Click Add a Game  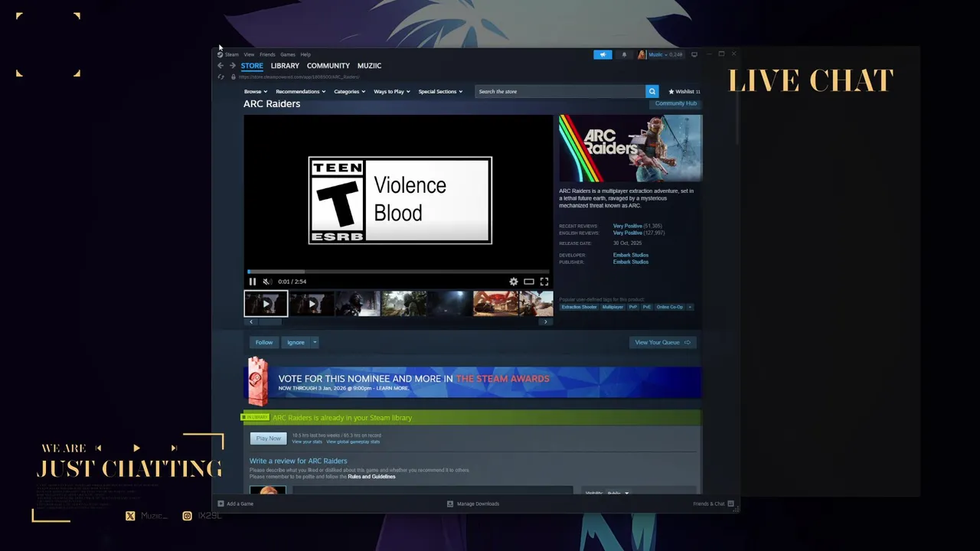(235, 504)
